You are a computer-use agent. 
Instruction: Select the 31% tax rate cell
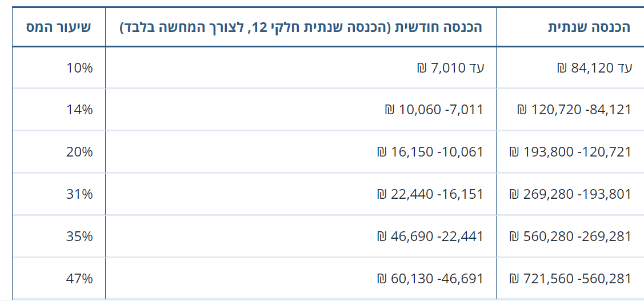[79, 194]
